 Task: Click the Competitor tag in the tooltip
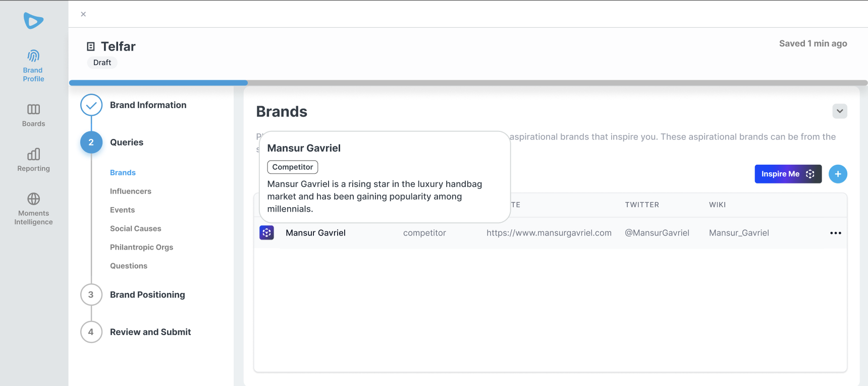pyautogui.click(x=293, y=167)
